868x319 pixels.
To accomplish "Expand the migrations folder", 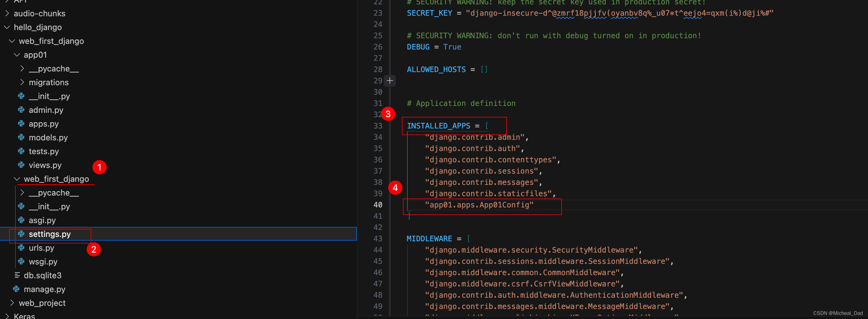I will point(22,82).
